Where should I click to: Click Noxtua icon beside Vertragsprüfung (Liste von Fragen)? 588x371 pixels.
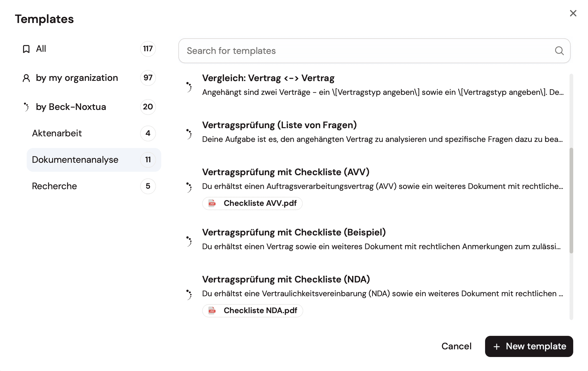coord(189,134)
